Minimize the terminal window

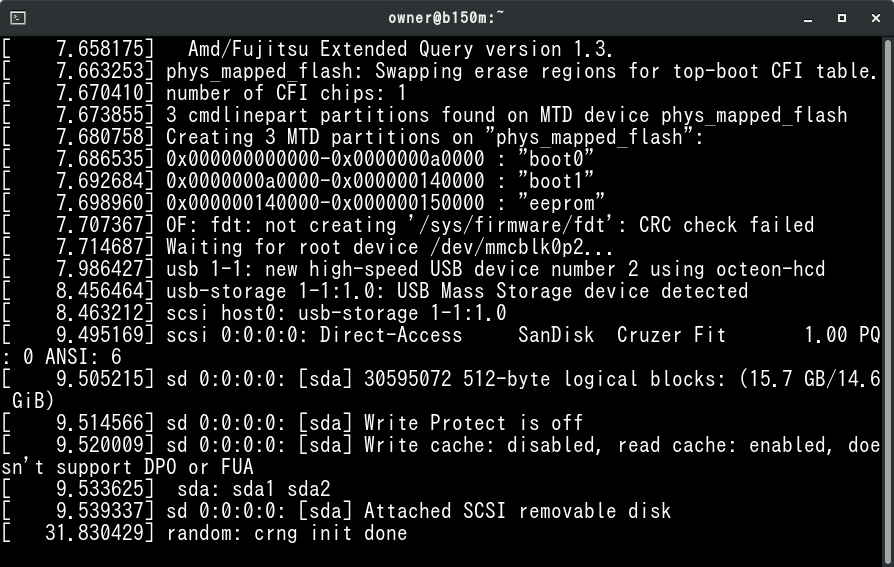pos(808,18)
